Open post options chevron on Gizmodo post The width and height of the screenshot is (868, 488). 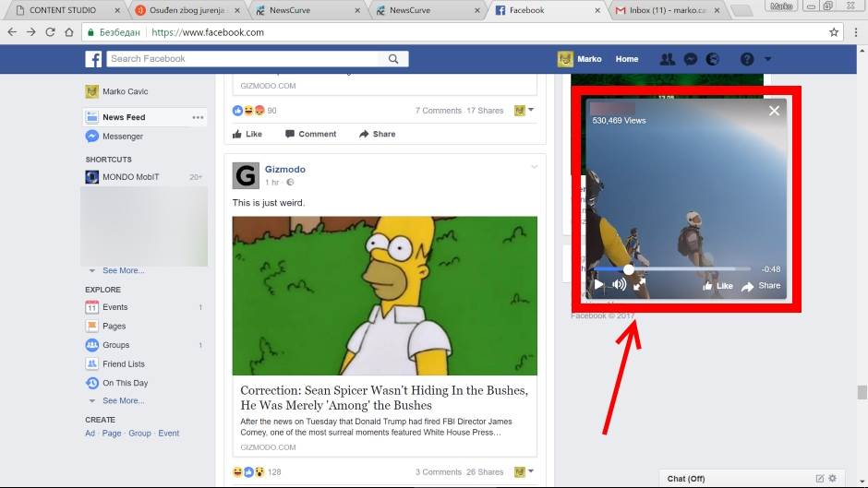pos(534,167)
